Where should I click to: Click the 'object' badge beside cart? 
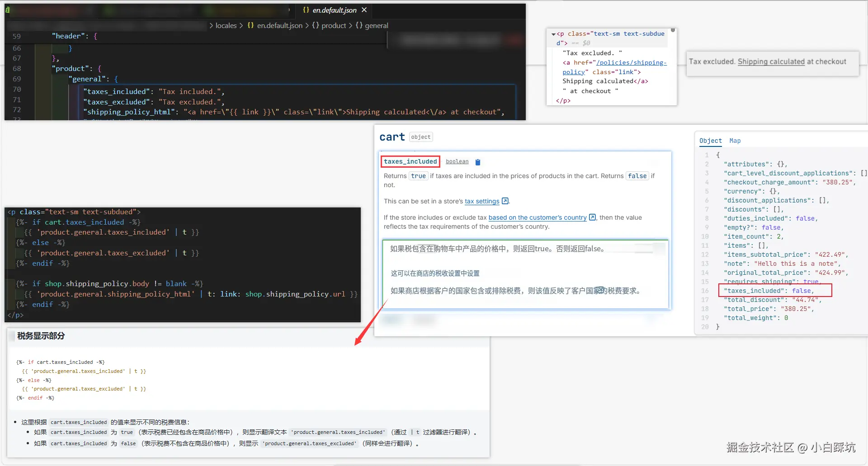coord(421,137)
